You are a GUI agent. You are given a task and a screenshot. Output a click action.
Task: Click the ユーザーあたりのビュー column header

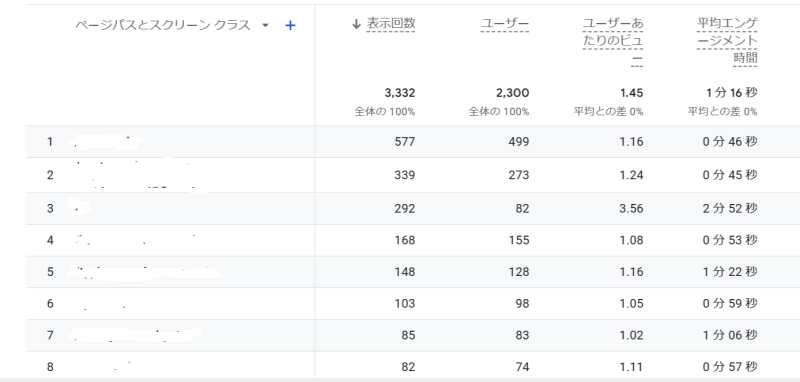tap(613, 41)
